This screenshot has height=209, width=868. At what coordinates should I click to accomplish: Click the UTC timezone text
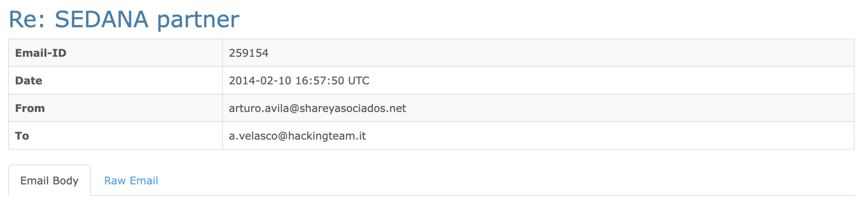pyautogui.click(x=359, y=81)
